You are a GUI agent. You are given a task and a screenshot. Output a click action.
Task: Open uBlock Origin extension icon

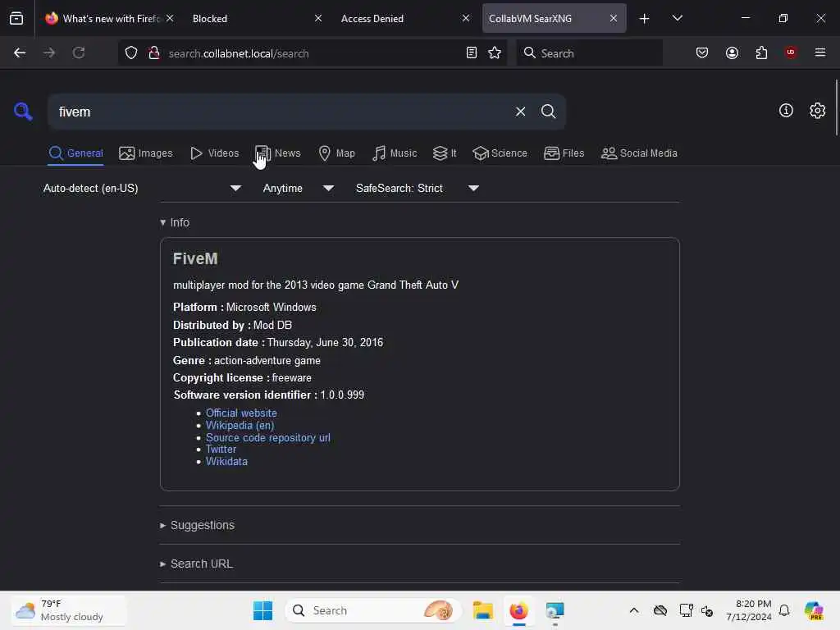791,52
